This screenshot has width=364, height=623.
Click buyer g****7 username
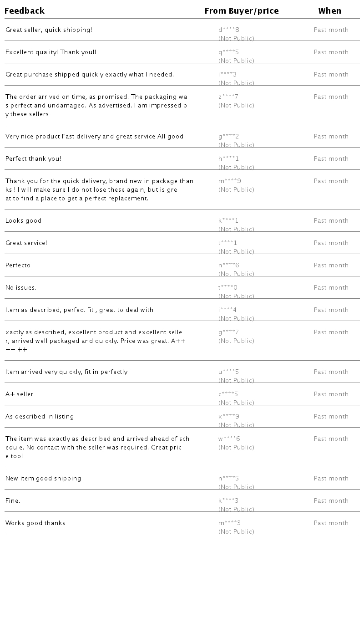tap(228, 332)
